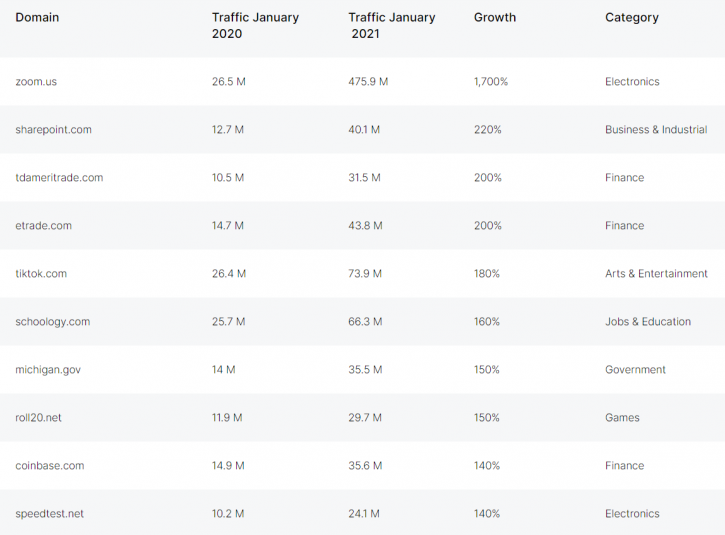Image resolution: width=725 pixels, height=535 pixels.
Task: Click Electronics category in zoom.us row
Action: (x=632, y=82)
